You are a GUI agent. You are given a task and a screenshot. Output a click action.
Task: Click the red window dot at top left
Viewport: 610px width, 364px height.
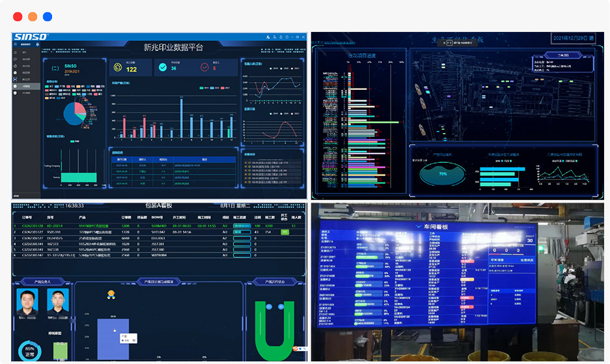(x=18, y=17)
